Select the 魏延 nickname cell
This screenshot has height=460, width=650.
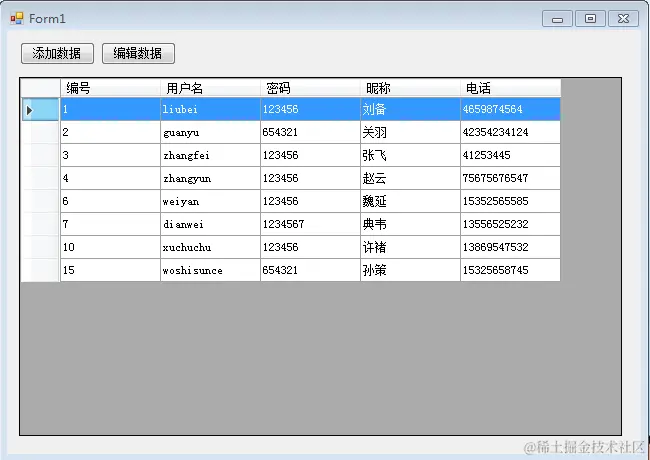coord(410,201)
